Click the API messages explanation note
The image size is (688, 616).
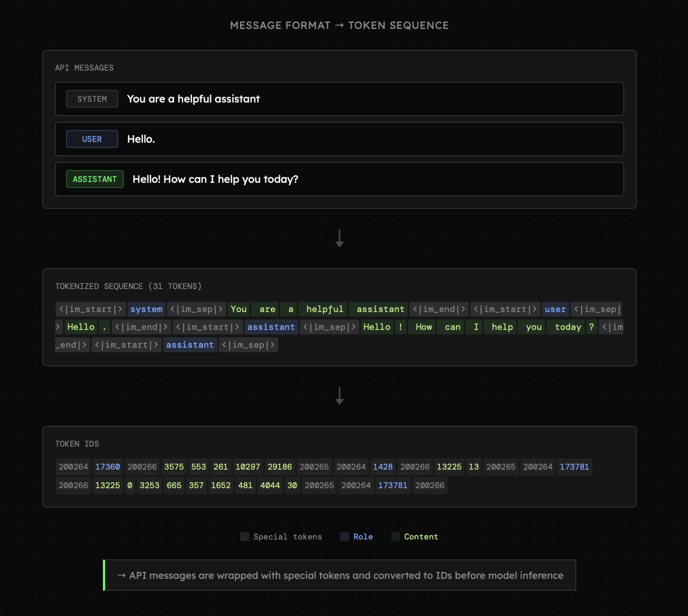coord(339,575)
